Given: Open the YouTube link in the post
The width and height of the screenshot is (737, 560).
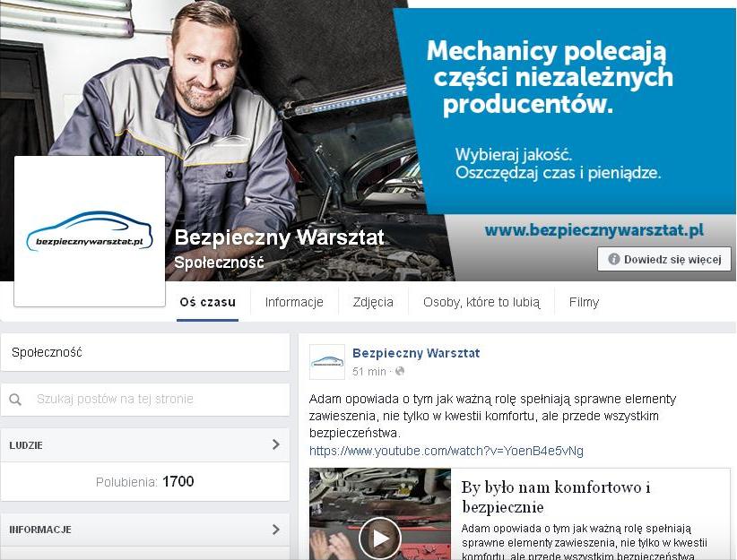Looking at the screenshot, I should (x=446, y=451).
